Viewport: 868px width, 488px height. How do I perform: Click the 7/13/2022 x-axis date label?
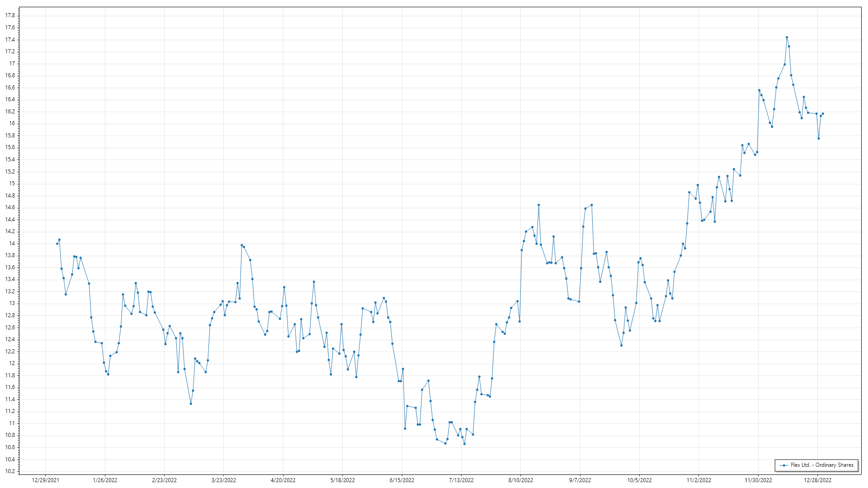pyautogui.click(x=461, y=480)
